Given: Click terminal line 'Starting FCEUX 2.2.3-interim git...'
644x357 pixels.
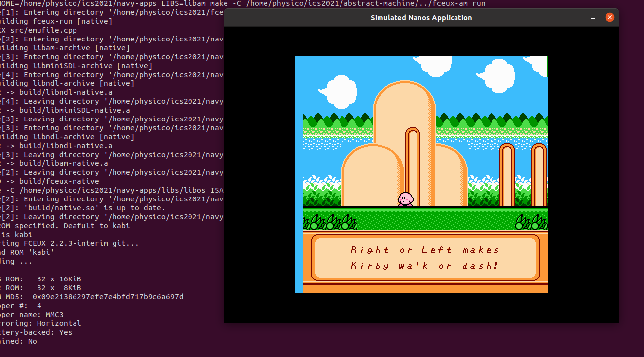Looking at the screenshot, I should click(x=70, y=243).
